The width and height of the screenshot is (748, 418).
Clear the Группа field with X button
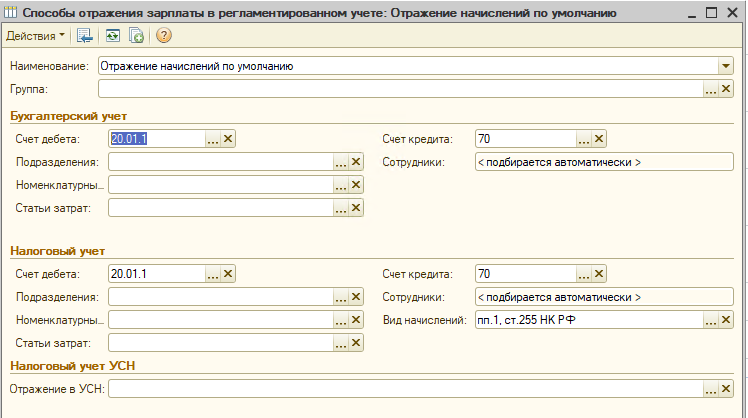(x=727, y=89)
